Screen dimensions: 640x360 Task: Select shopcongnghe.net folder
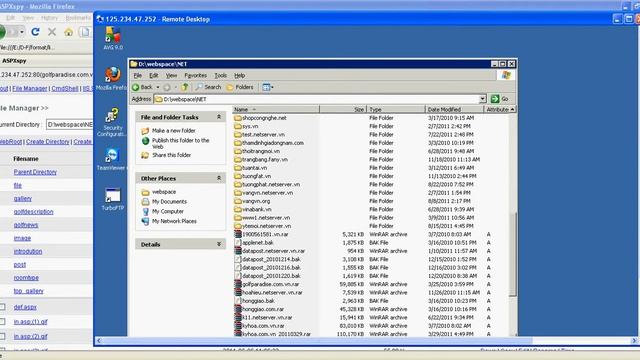tap(264, 118)
